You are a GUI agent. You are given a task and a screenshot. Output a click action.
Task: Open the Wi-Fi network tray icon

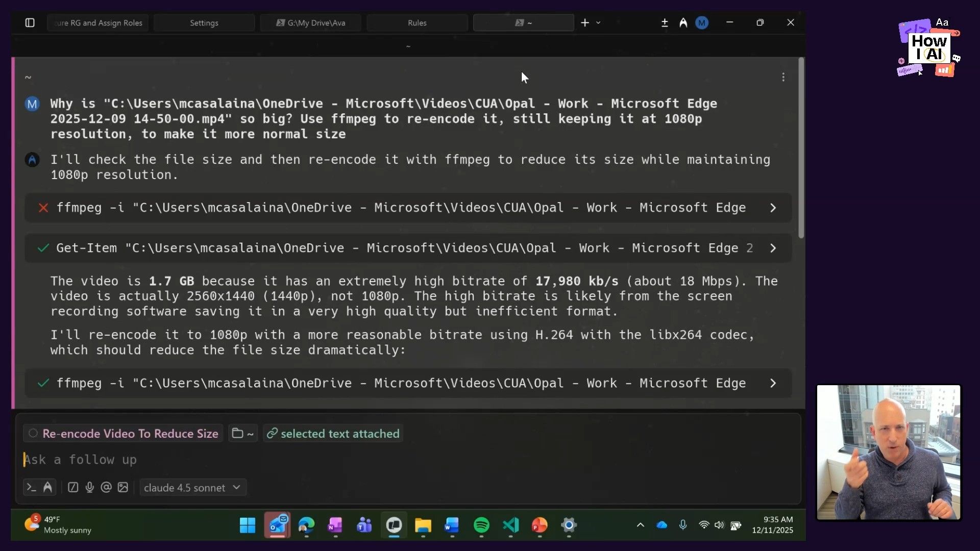[704, 525]
